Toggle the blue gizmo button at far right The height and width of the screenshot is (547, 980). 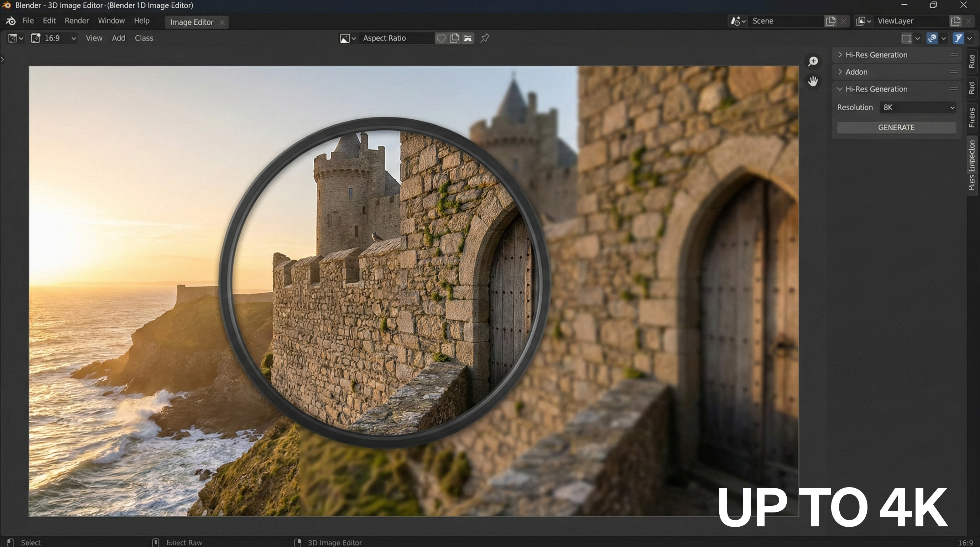point(958,38)
